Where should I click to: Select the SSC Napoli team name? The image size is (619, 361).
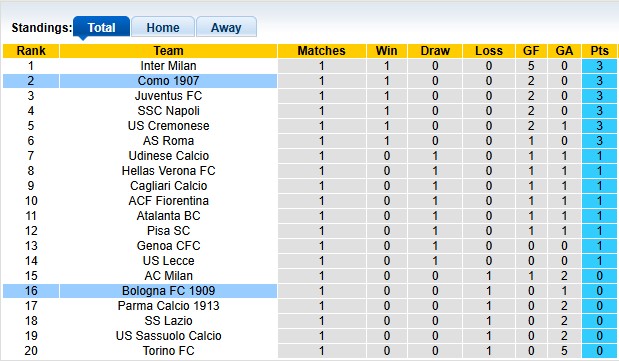[x=169, y=111]
